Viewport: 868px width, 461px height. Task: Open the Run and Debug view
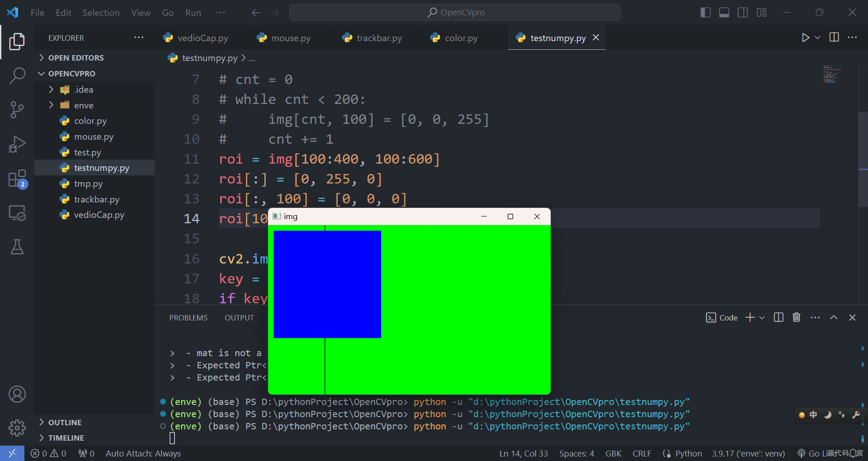(17, 144)
